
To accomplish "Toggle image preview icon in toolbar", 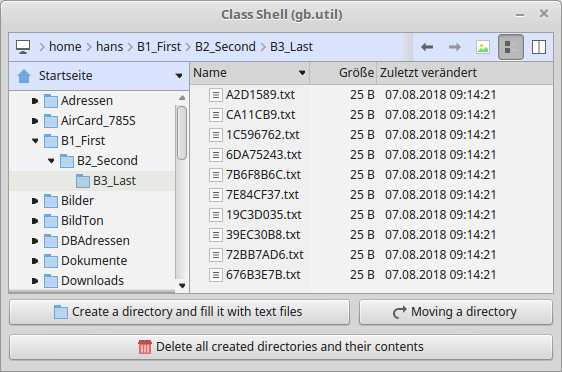I will (x=483, y=47).
